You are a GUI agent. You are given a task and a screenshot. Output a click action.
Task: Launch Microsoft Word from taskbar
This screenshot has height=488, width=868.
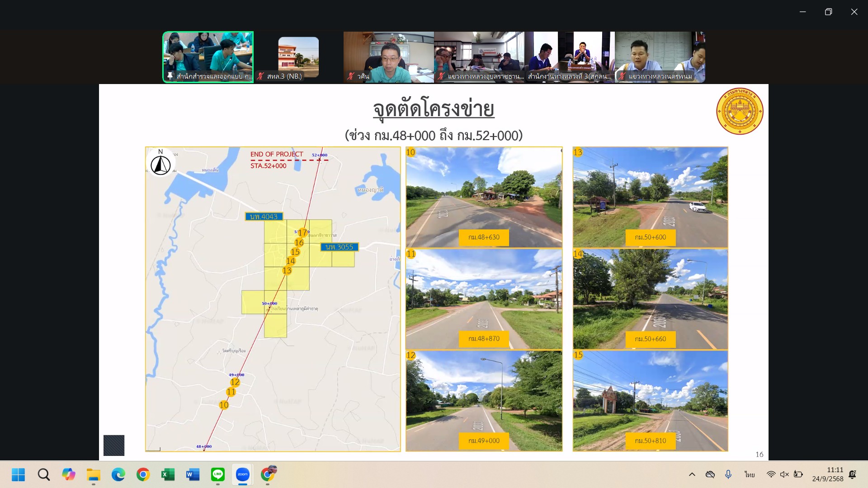click(193, 474)
